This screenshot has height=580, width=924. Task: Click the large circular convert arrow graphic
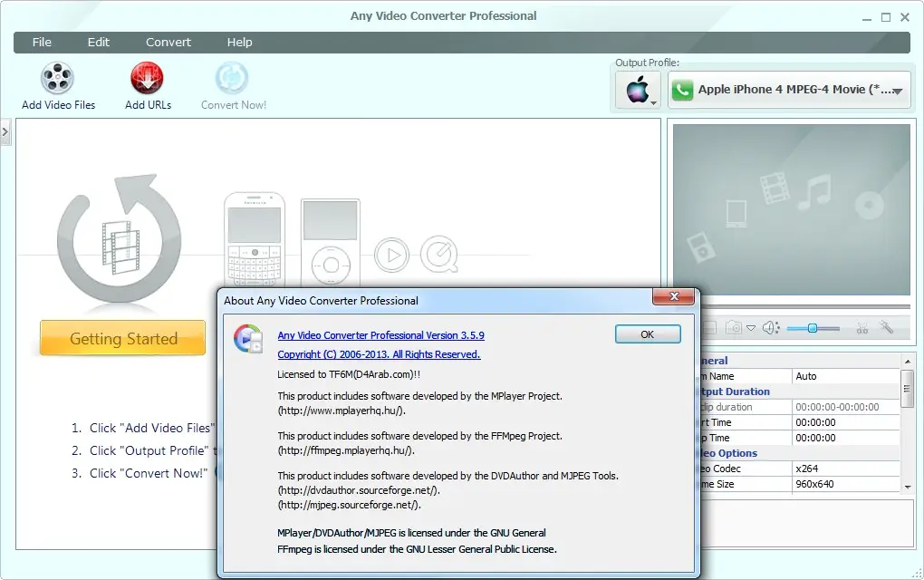120,238
